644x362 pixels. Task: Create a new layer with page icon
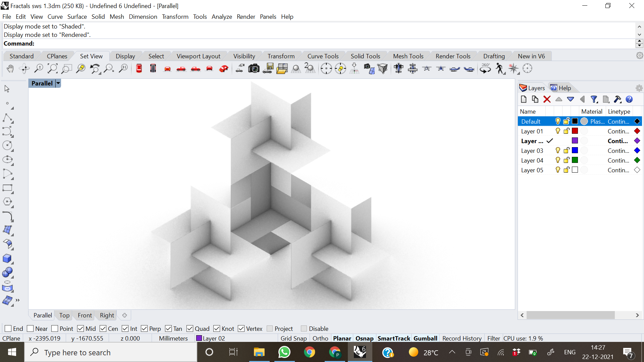pos(524,99)
